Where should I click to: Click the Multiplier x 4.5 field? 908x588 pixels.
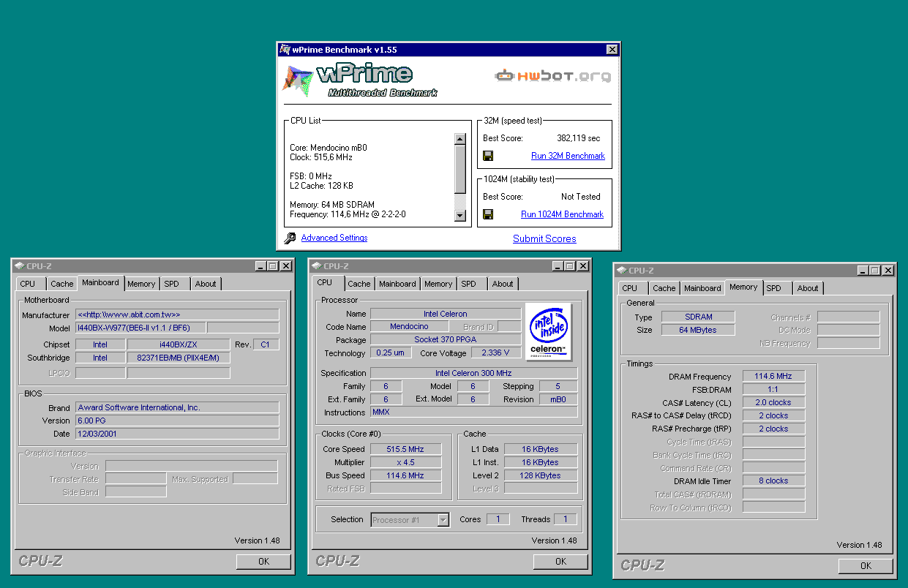406,462
